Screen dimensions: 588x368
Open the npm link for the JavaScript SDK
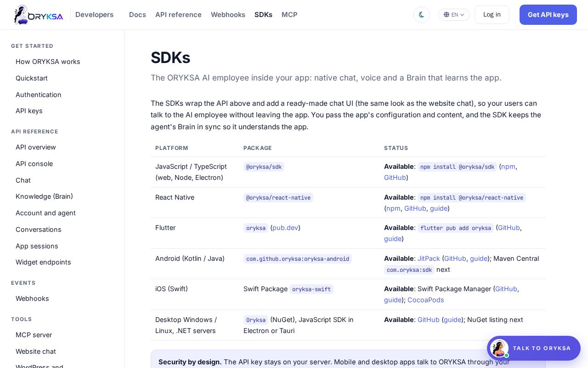[x=508, y=167]
